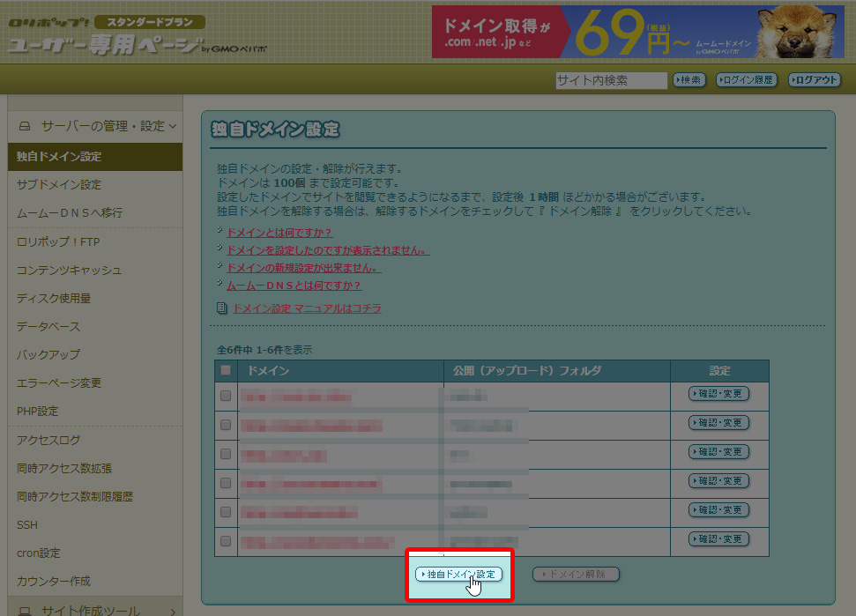Click the ドメイン解除 button
The width and height of the screenshot is (856, 616).
(577, 574)
